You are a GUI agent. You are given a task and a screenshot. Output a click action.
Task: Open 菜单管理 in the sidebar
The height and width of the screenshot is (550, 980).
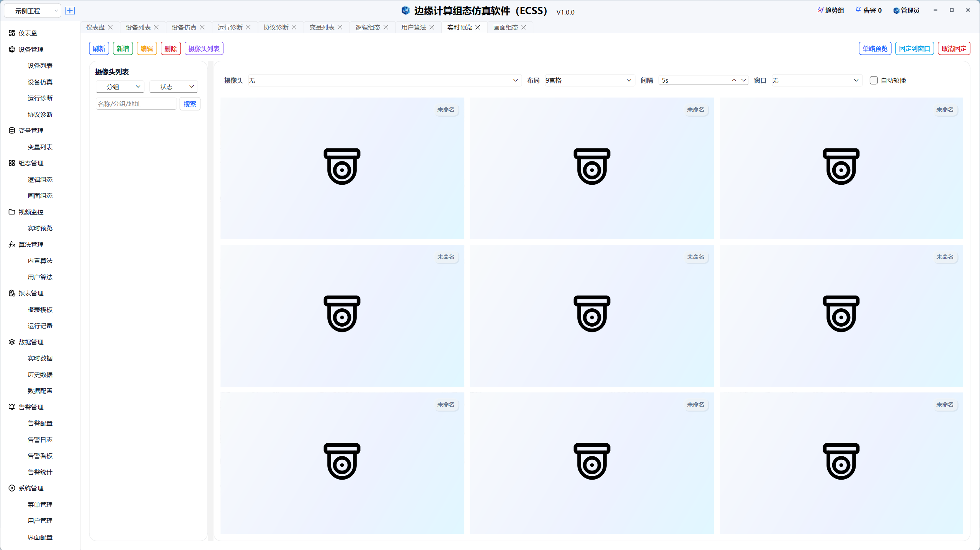pyautogui.click(x=40, y=504)
